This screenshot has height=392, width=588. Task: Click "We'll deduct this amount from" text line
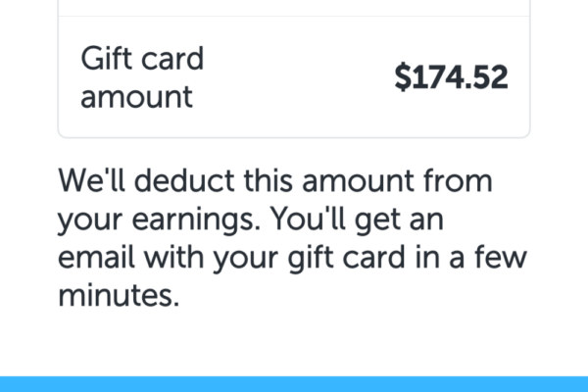point(274,182)
